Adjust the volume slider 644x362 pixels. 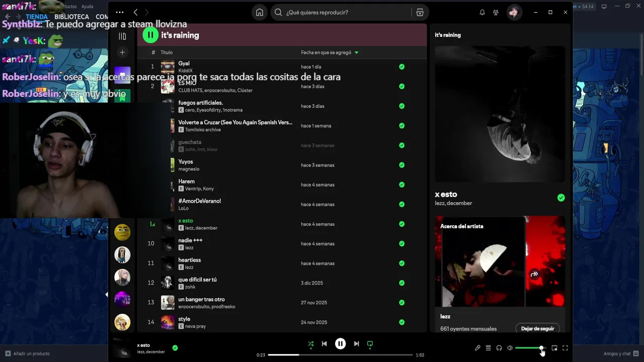(530, 348)
